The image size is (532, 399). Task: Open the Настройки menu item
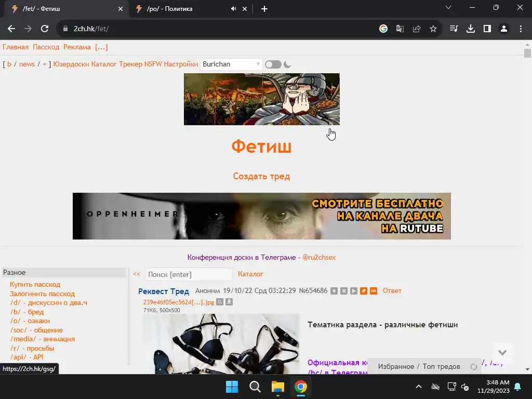[181, 64]
